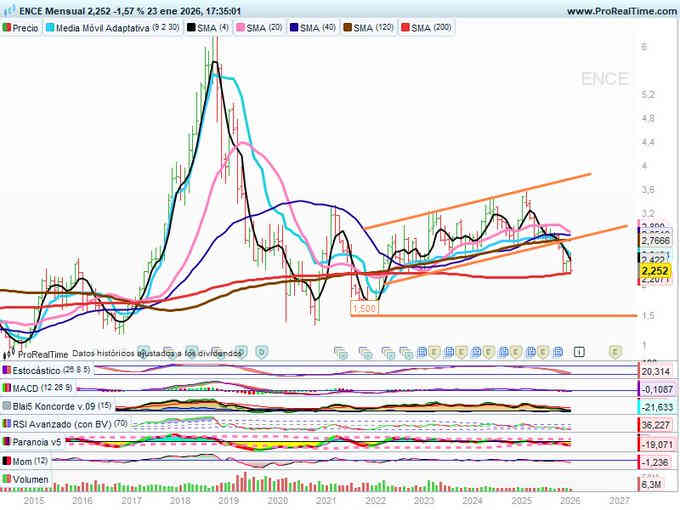Open the MACD (12 26 9) panel label

pos(42,388)
